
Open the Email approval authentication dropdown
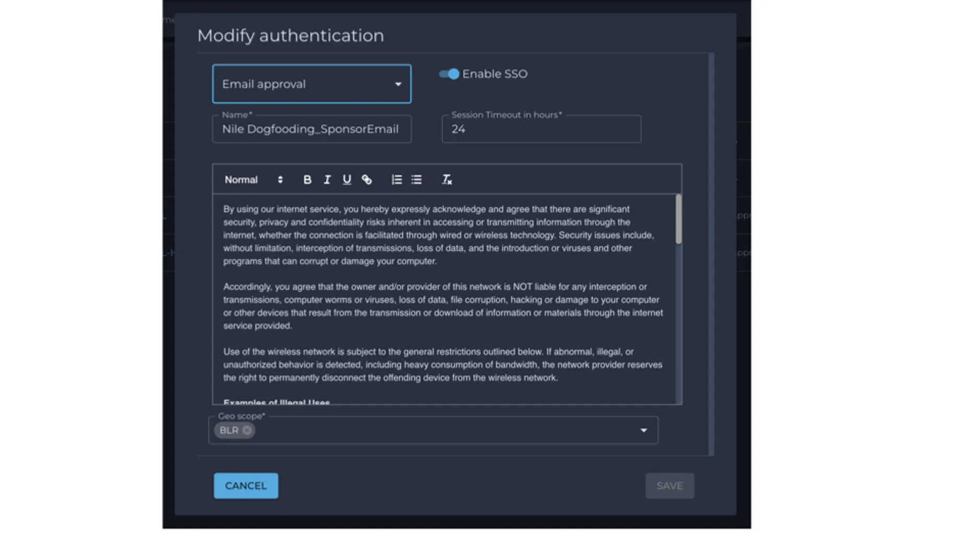click(312, 84)
